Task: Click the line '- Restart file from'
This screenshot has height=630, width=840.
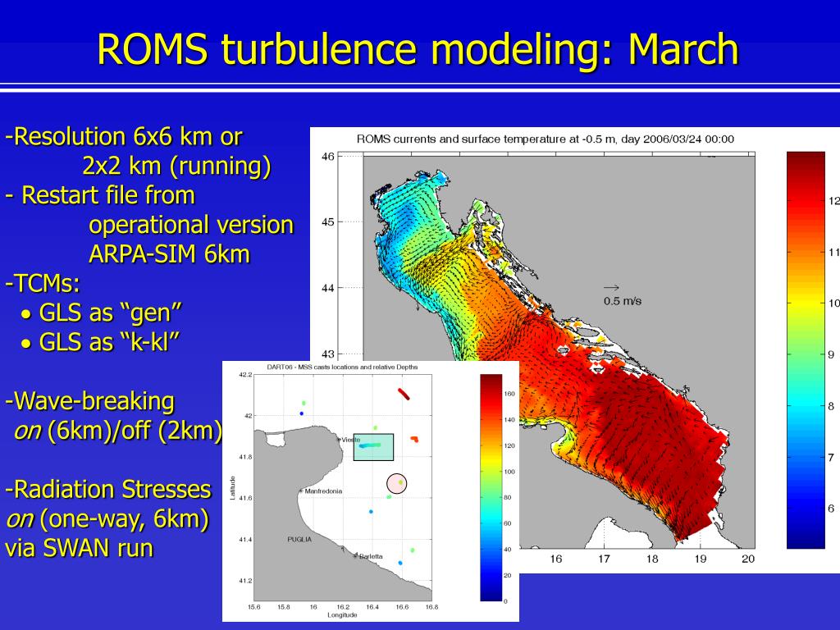Action: pyautogui.click(x=100, y=195)
